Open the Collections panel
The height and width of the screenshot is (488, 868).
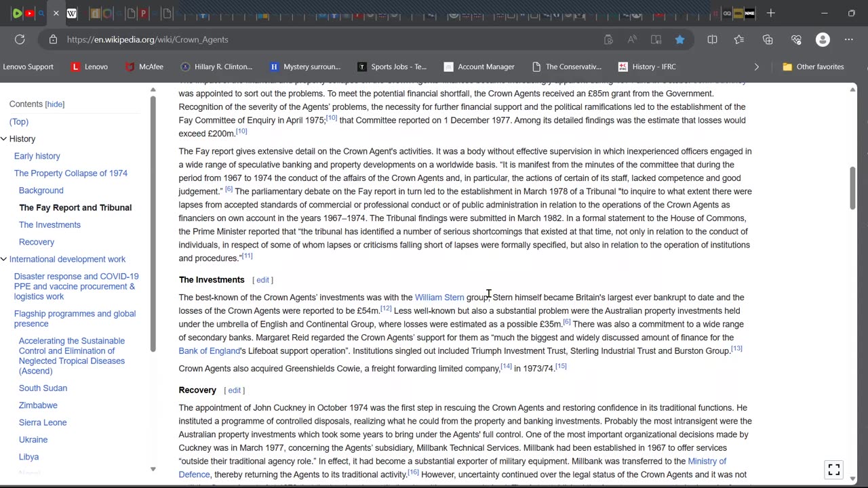click(768, 39)
